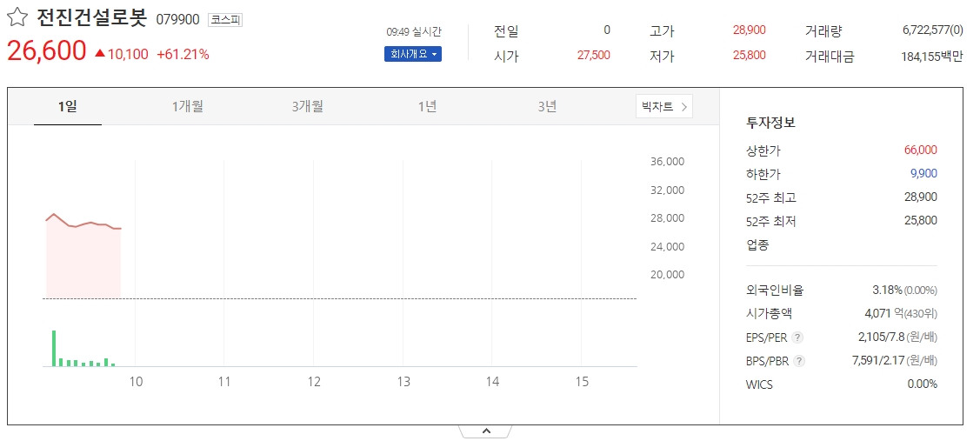This screenshot has height=441, width=980.
Task: Collapse the chart panel with the up chevron
Action: [486, 431]
